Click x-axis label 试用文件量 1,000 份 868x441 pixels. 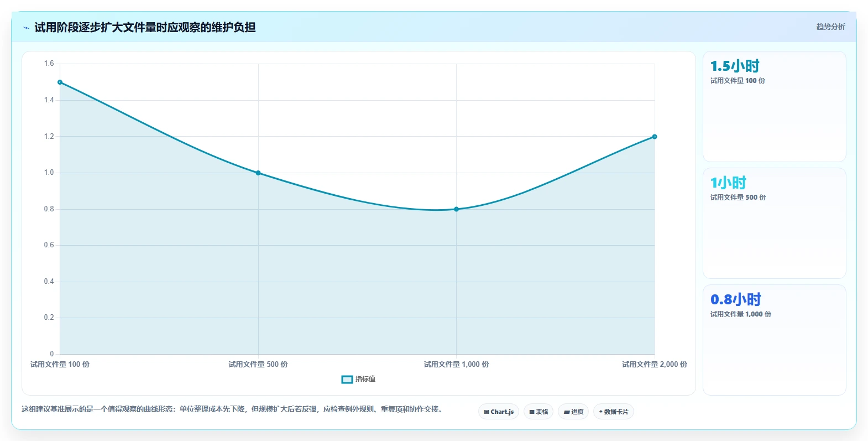point(456,365)
